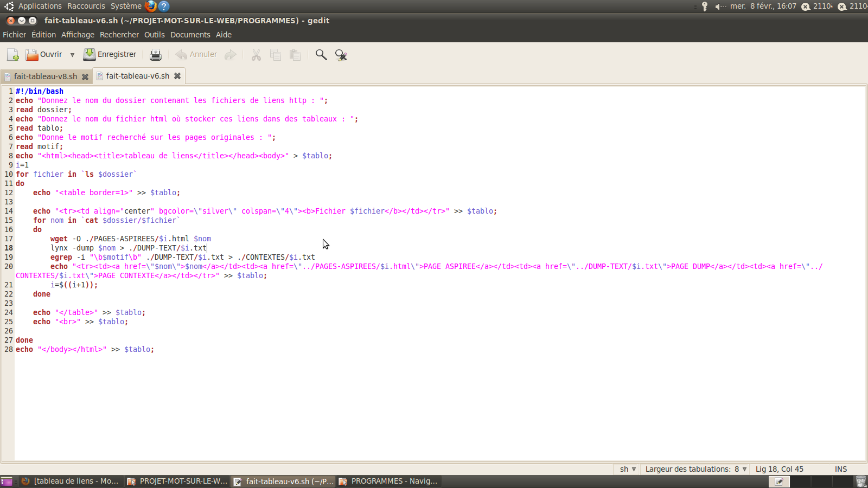Viewport: 868px width, 488px height.
Task: Switch to PROGRAMMES Navigator taskbar window
Action: pyautogui.click(x=388, y=481)
